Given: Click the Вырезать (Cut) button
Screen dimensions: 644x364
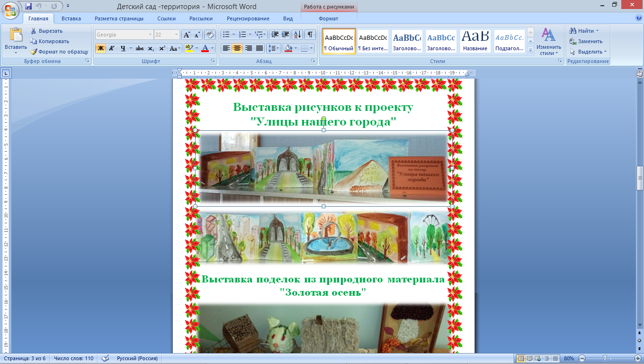Looking at the screenshot, I should click(46, 31).
